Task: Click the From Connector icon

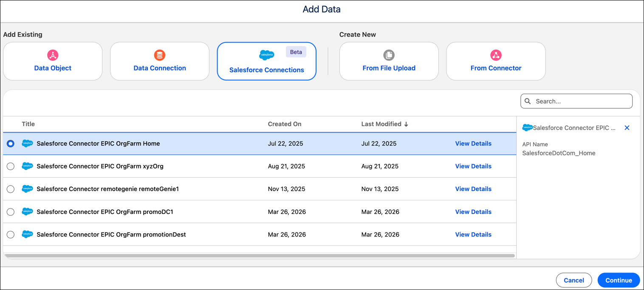Action: pos(496,55)
